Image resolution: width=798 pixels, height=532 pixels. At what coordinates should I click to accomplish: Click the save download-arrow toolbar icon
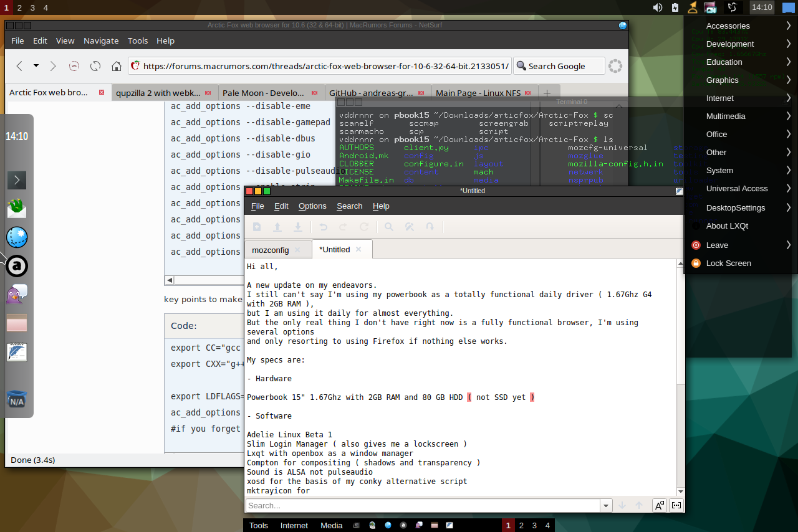point(298,227)
